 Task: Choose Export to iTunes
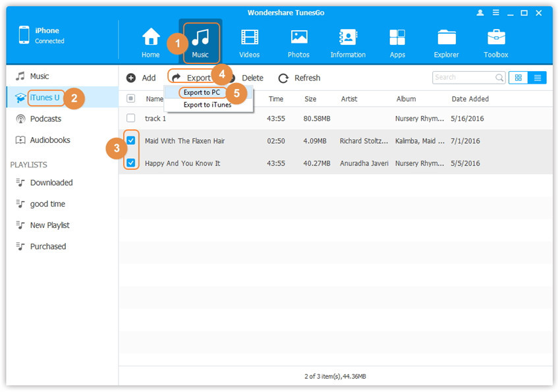pos(208,105)
